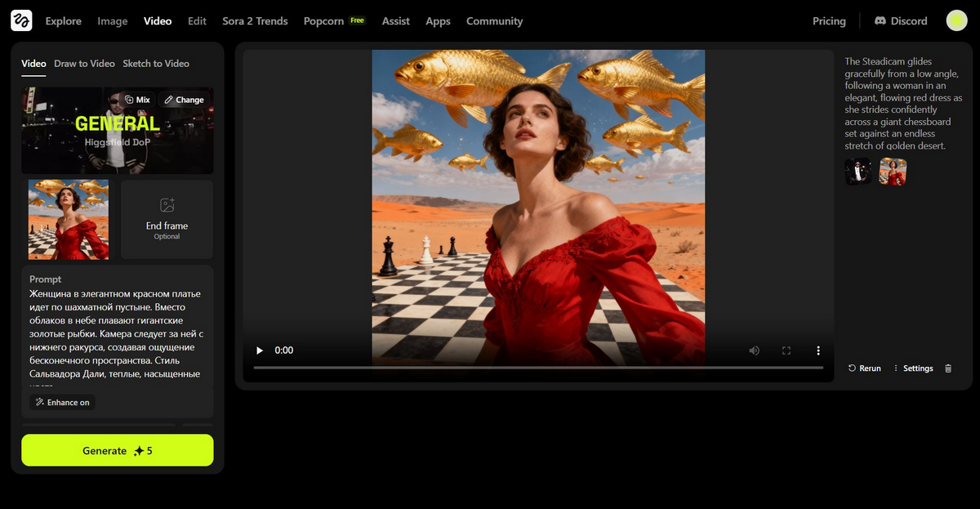Switch to Sketch to Video tab
Image resolution: width=980 pixels, height=509 pixels.
click(156, 64)
